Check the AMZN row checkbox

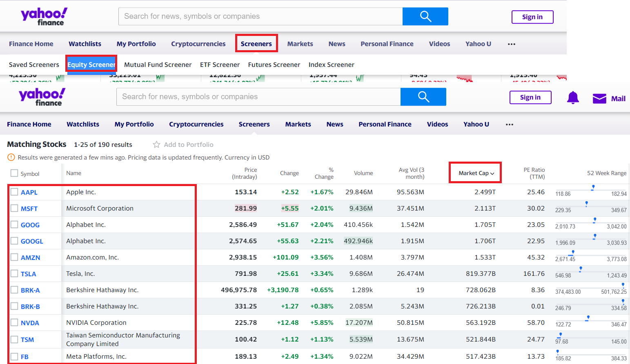click(x=14, y=257)
